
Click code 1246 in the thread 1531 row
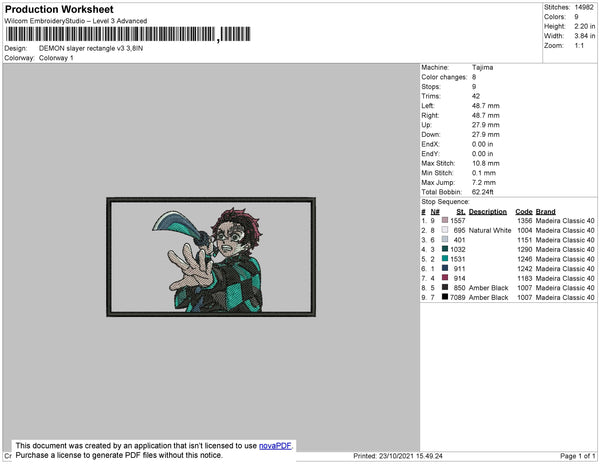point(525,259)
